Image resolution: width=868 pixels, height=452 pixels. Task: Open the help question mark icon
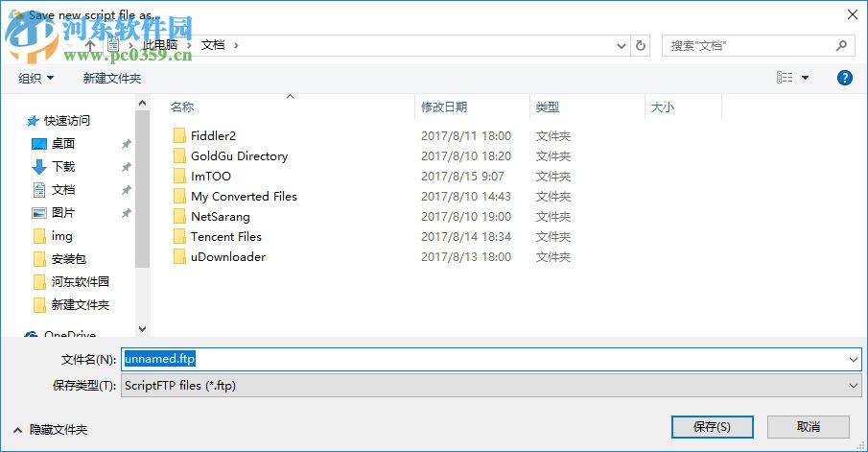point(845,78)
